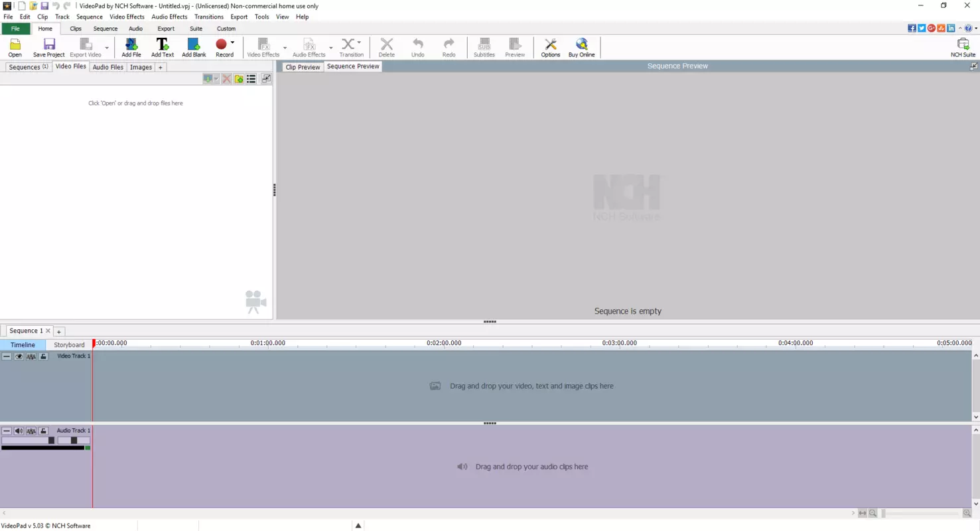Switch to Clip Preview
The height and width of the screenshot is (531, 980).
(303, 67)
